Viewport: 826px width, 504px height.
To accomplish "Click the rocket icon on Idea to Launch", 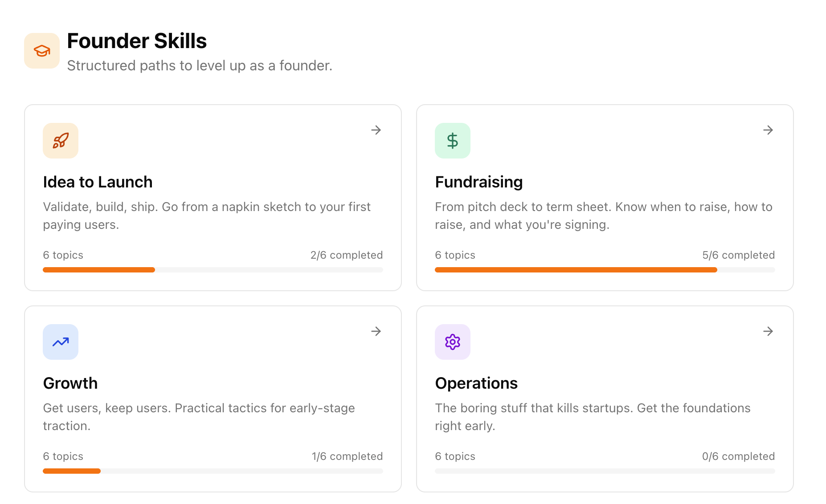I will [x=61, y=141].
